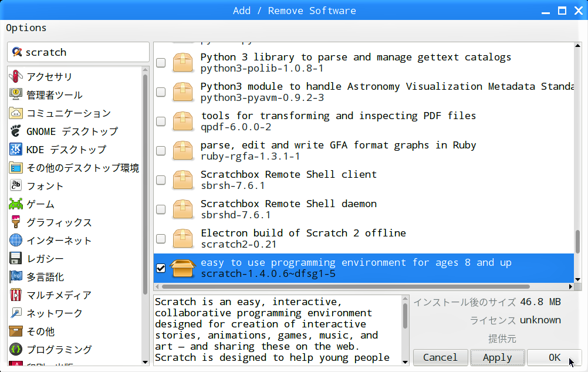This screenshot has height=372, width=588.
Task: Select 'Python 3 library to parse' package row
Action: [364, 62]
